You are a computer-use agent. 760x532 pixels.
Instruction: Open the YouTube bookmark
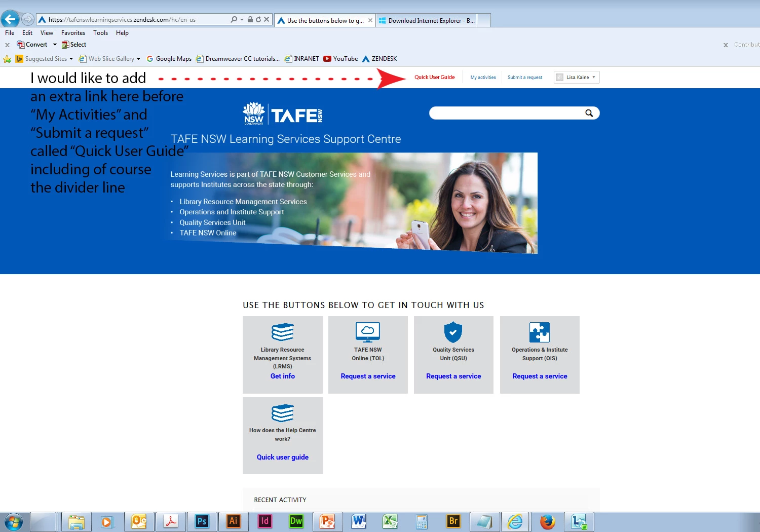(340, 59)
